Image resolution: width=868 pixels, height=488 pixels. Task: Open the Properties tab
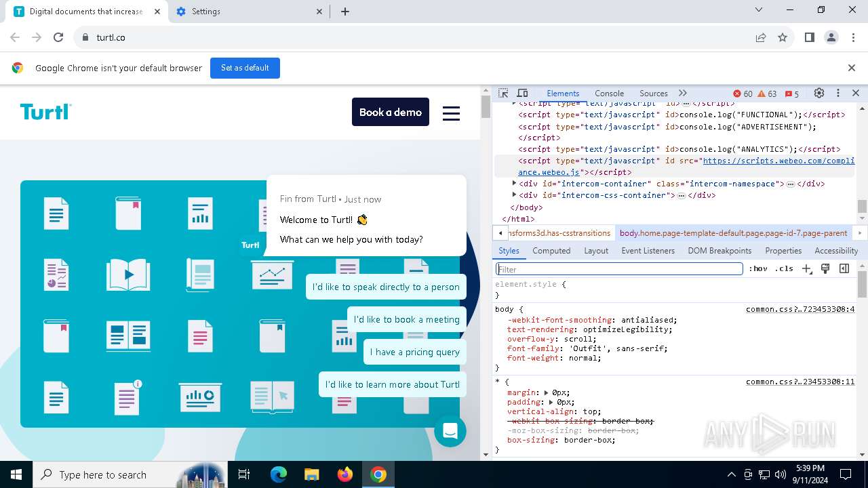(783, 251)
